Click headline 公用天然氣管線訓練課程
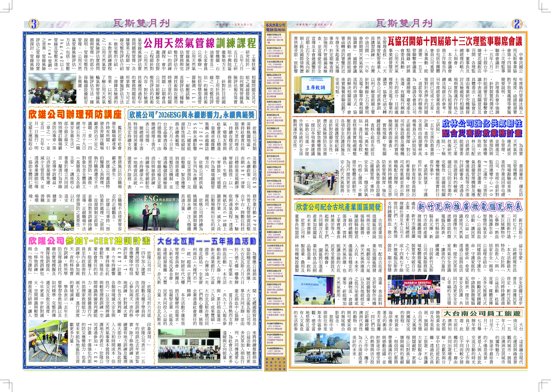Screen dimensions: 551x392 (x=200, y=43)
